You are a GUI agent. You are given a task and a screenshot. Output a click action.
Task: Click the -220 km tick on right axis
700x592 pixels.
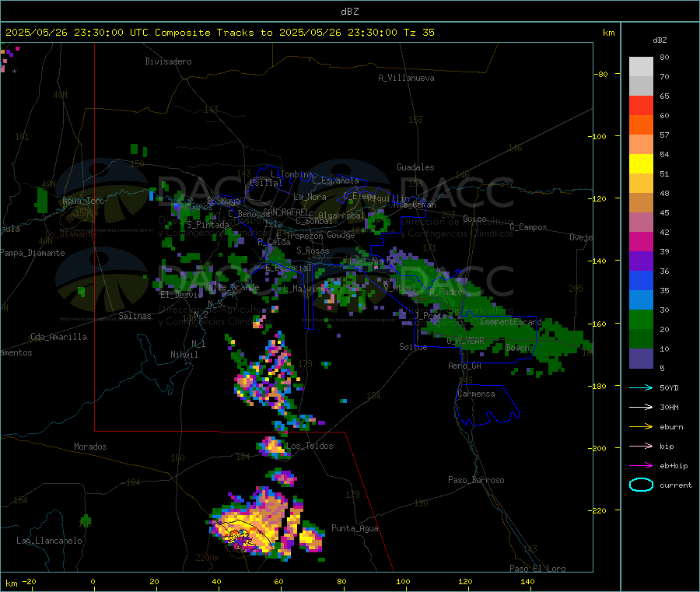599,510
